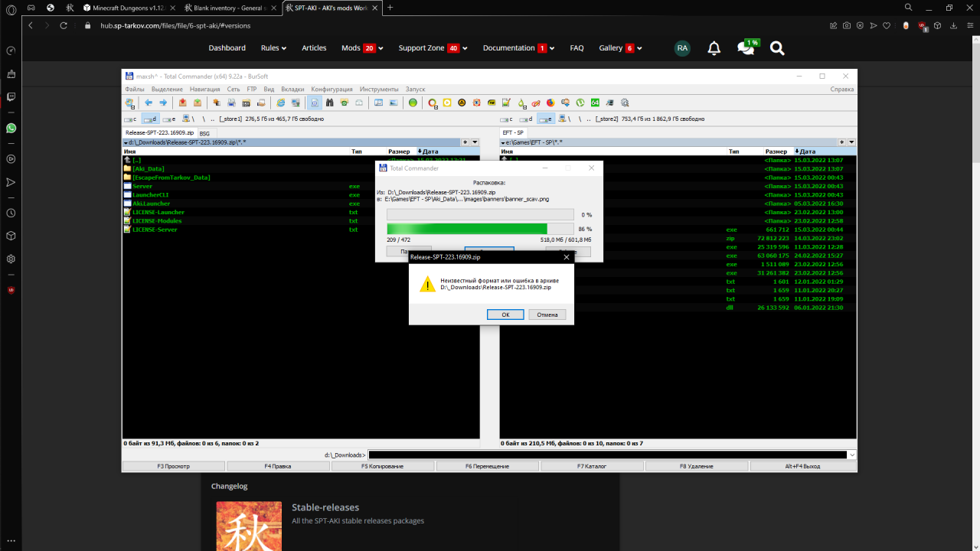
Task: Select drive d in the right panel
Action: [x=527, y=119]
